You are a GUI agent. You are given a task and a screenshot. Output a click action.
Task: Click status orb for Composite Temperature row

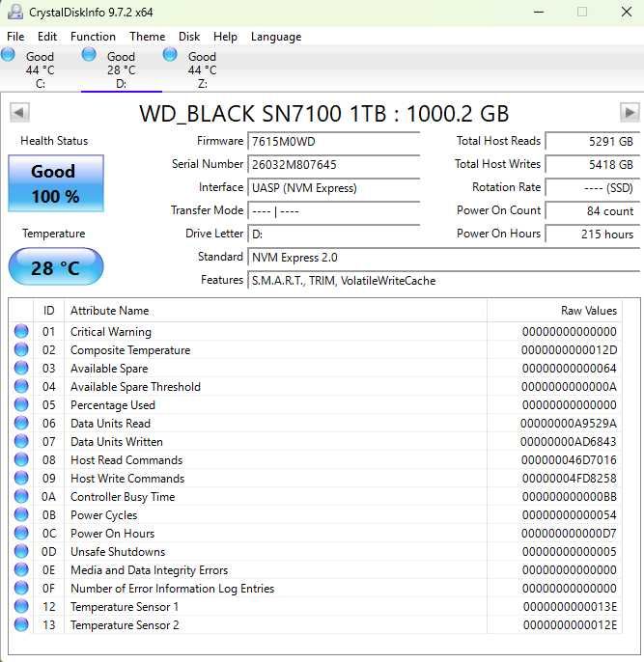pos(21,349)
